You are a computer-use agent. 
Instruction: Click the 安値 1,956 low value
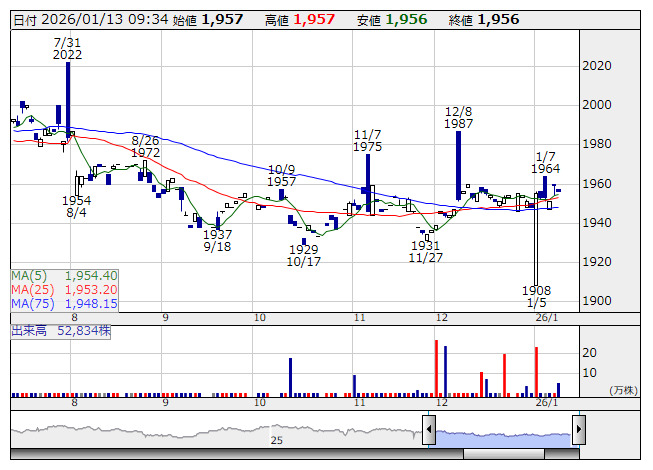(x=392, y=20)
